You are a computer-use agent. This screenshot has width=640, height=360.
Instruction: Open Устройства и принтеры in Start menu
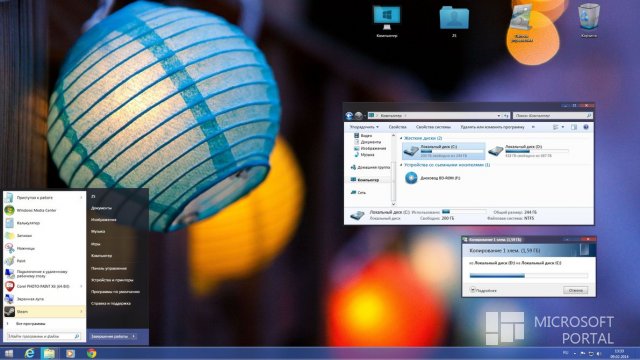click(112, 280)
